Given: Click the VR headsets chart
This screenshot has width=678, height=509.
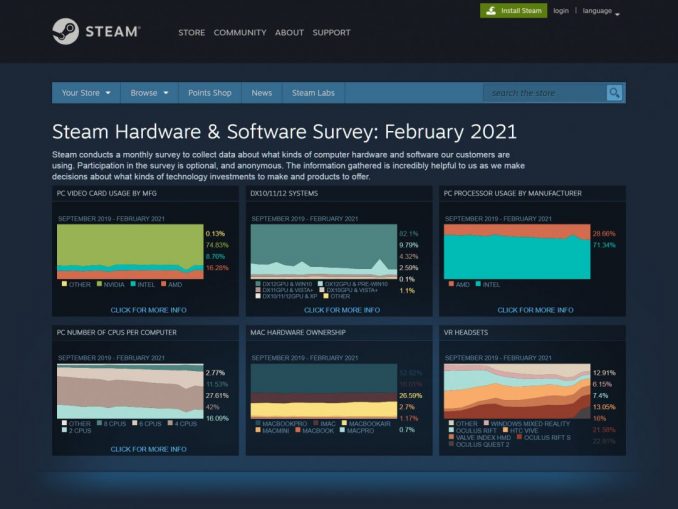Looking at the screenshot, I should [x=517, y=391].
